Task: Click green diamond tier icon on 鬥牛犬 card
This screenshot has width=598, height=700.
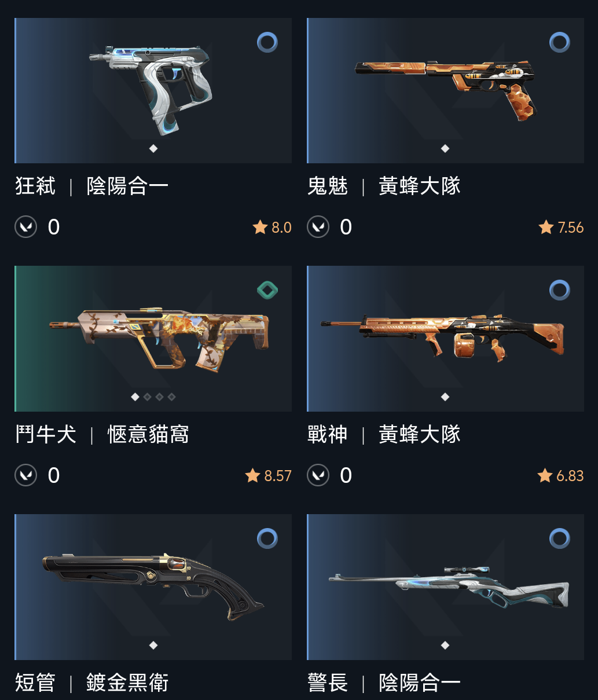Action: (267, 290)
